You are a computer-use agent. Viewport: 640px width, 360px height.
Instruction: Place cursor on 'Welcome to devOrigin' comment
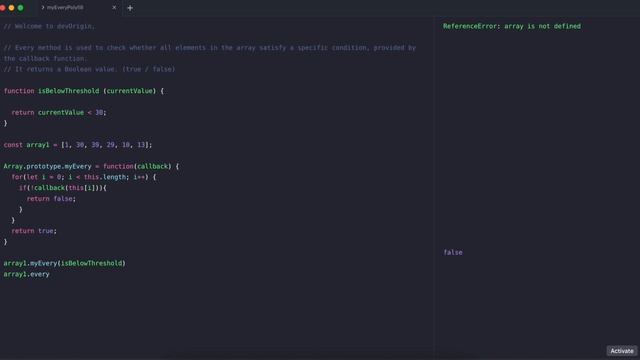point(49,26)
